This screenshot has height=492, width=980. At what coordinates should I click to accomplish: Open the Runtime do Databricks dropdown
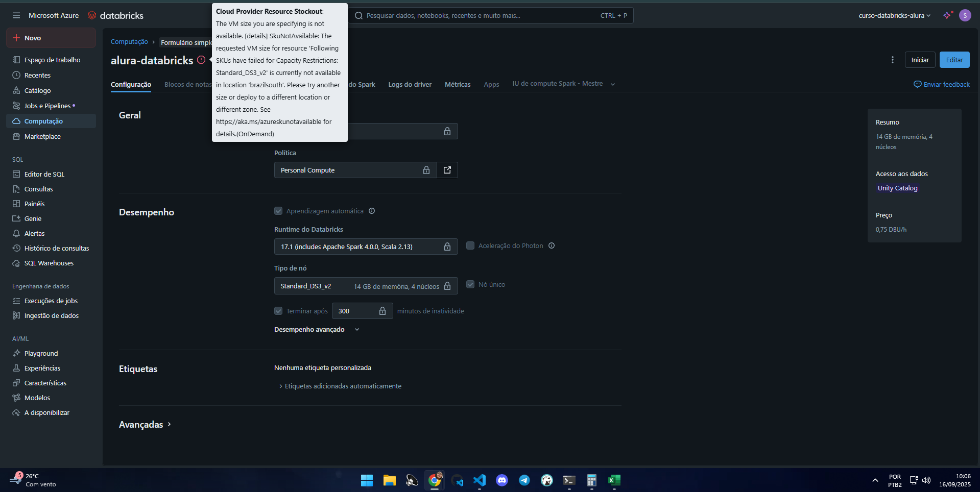[366, 247]
